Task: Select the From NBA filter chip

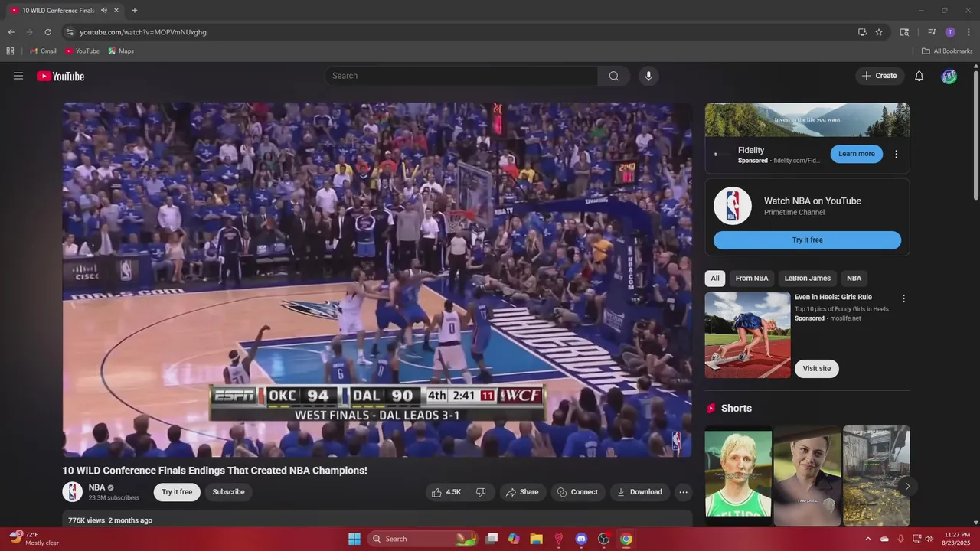Action: click(752, 279)
